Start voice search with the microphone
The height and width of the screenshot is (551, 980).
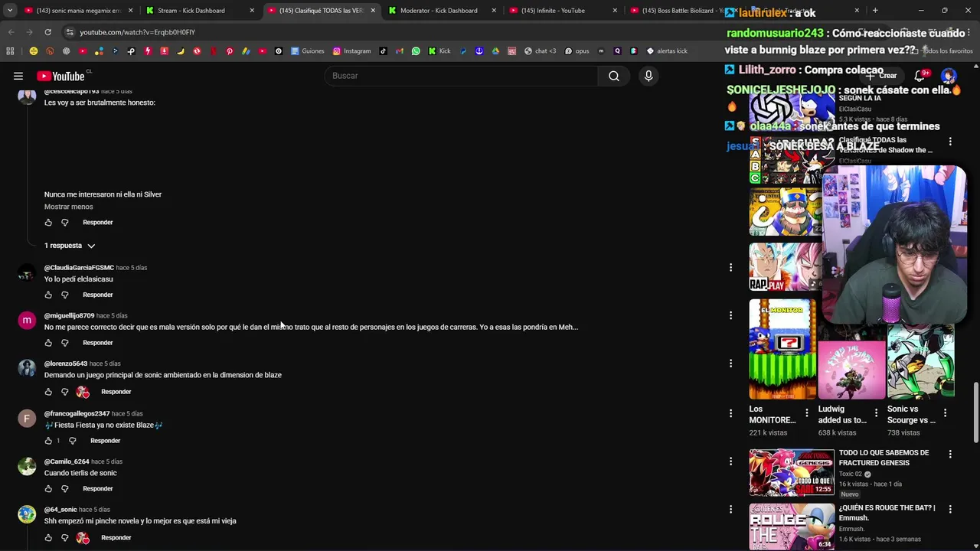[648, 76]
